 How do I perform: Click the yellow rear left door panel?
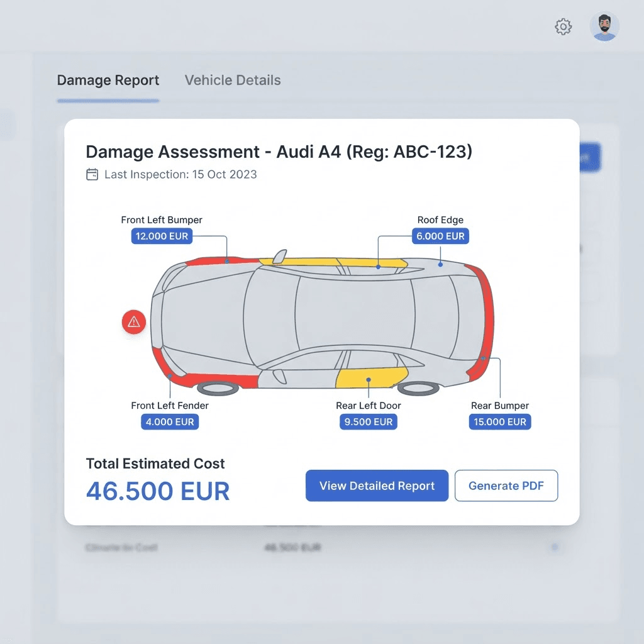[372, 377]
